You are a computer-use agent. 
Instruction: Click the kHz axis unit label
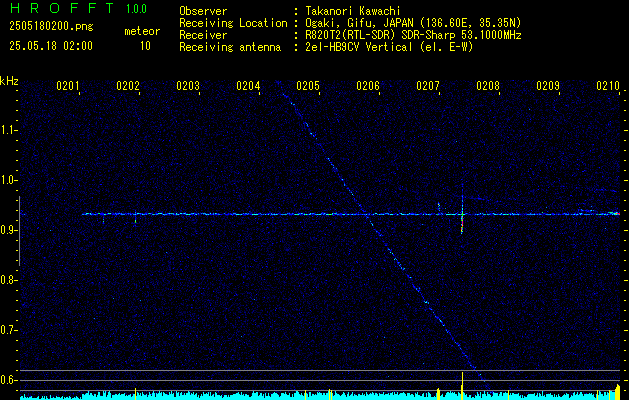[x=9, y=81]
